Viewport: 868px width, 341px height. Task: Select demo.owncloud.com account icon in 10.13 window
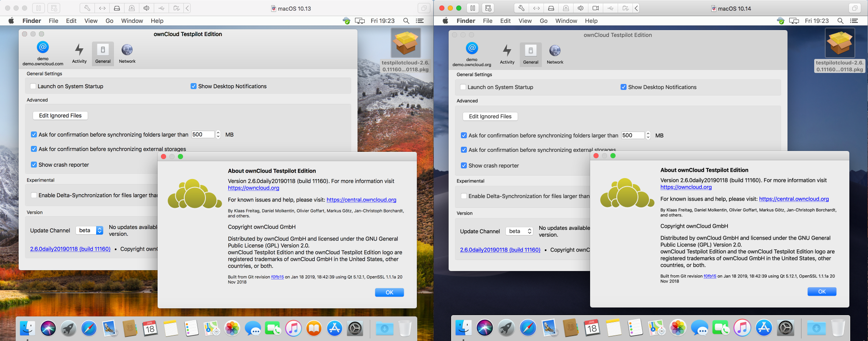click(x=43, y=53)
